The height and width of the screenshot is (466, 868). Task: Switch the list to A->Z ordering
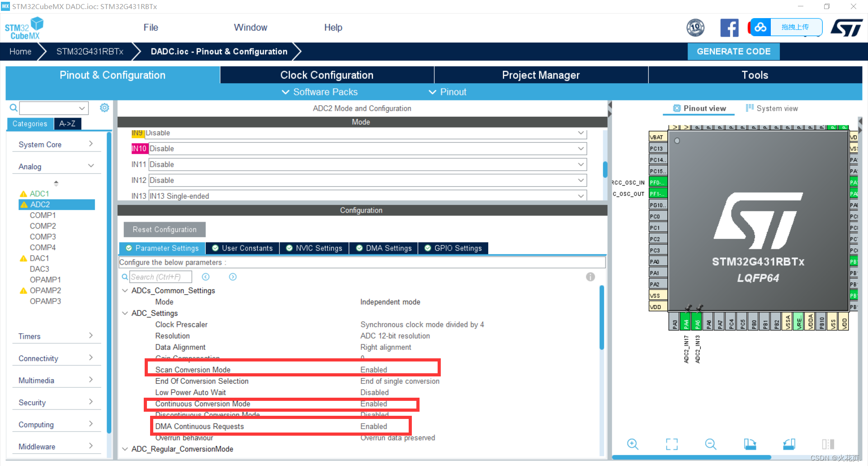[67, 124]
